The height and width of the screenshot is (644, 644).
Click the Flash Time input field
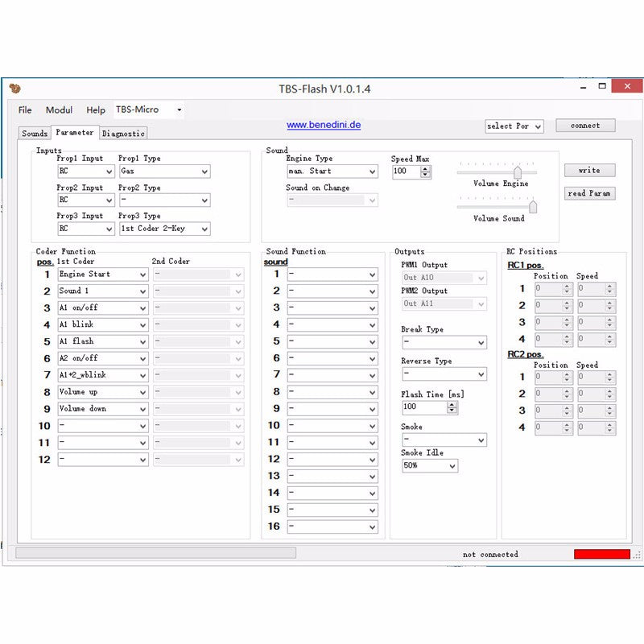pos(423,407)
